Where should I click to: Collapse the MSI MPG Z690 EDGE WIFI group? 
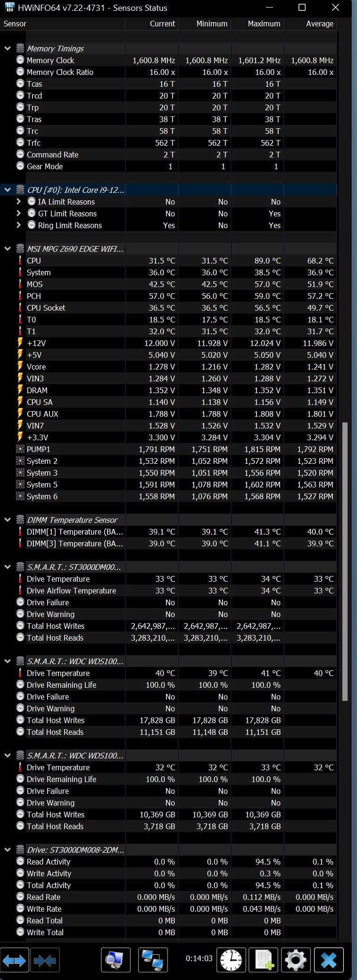point(8,248)
